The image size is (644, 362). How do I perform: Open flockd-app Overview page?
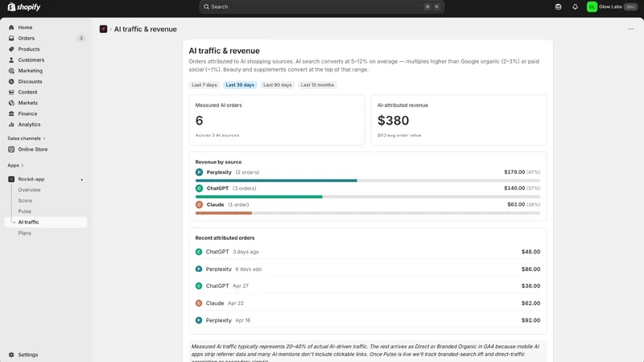pyautogui.click(x=29, y=190)
